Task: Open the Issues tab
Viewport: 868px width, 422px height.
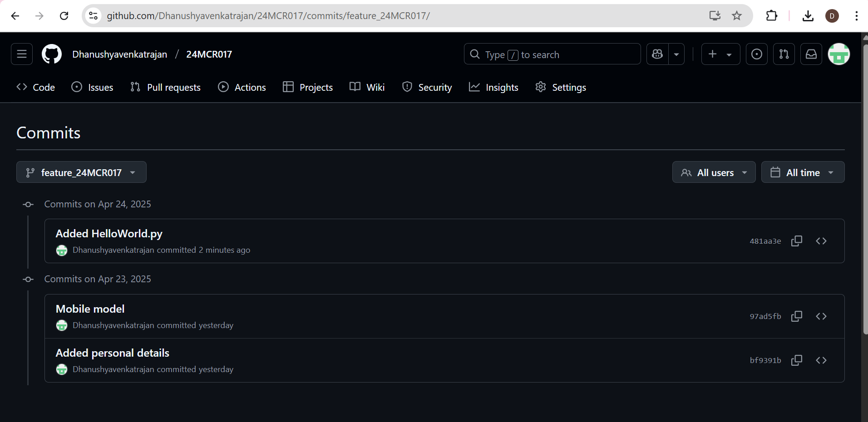Action: [x=92, y=87]
